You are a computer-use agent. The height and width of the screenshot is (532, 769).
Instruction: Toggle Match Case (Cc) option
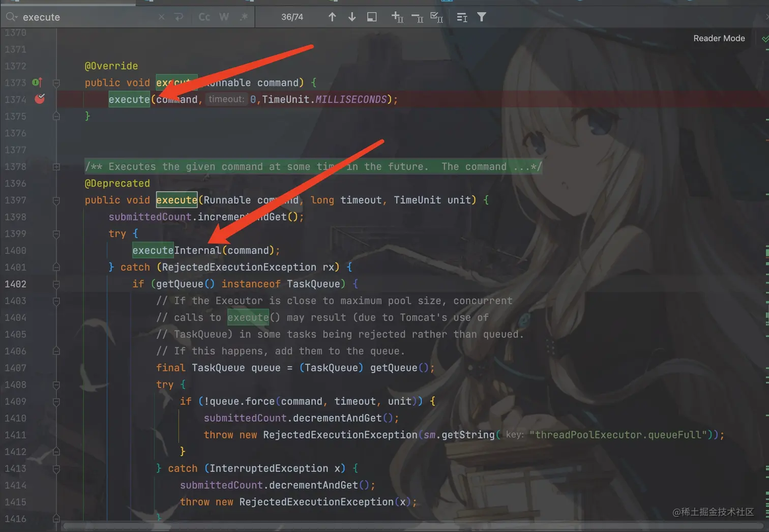pos(204,17)
